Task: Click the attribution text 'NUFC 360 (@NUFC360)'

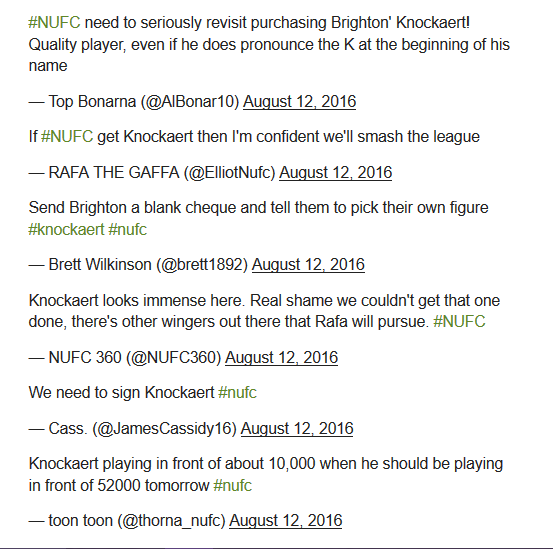Action: 135,358
